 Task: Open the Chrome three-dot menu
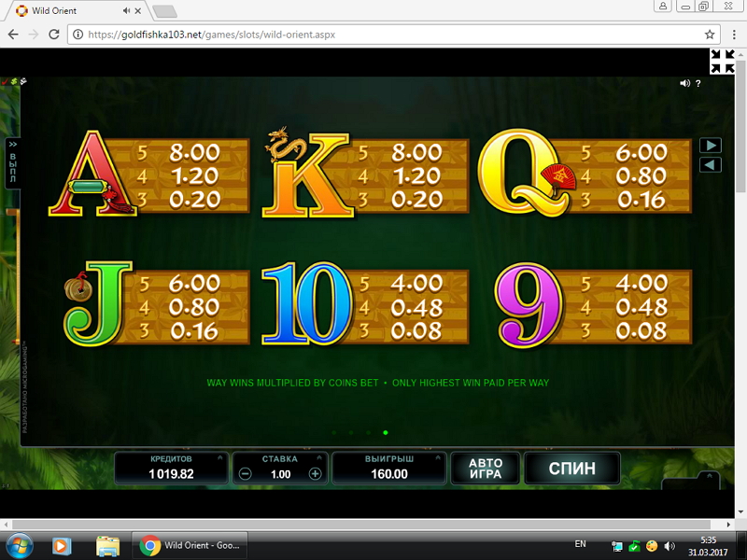pyautogui.click(x=732, y=35)
